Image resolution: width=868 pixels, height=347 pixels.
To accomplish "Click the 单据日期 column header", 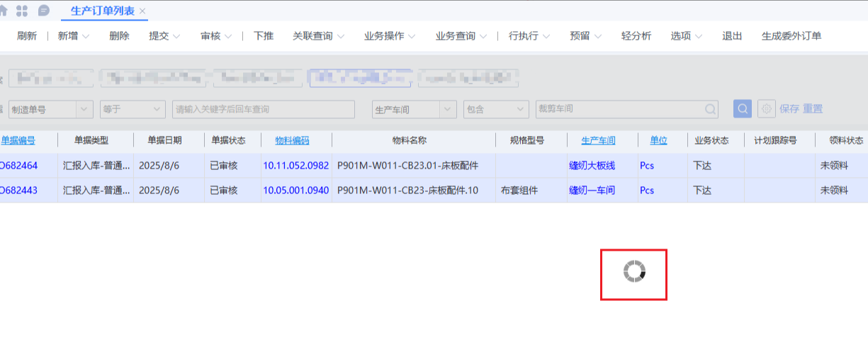I will point(164,140).
